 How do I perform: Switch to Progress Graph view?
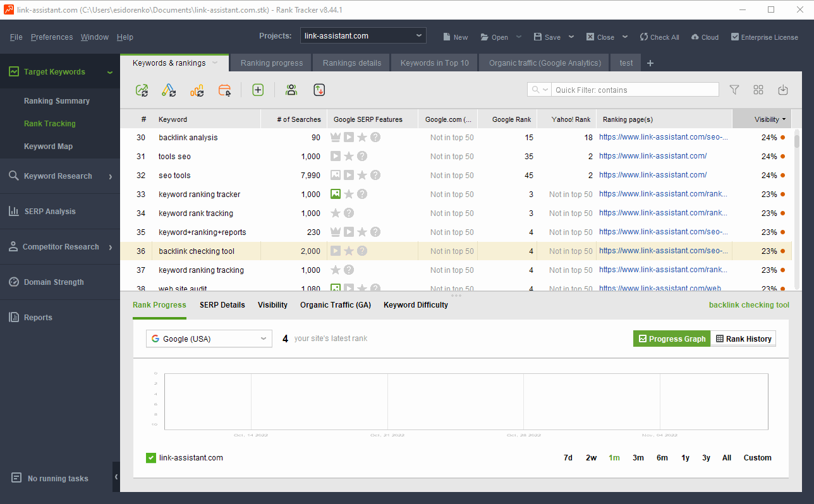[672, 339]
